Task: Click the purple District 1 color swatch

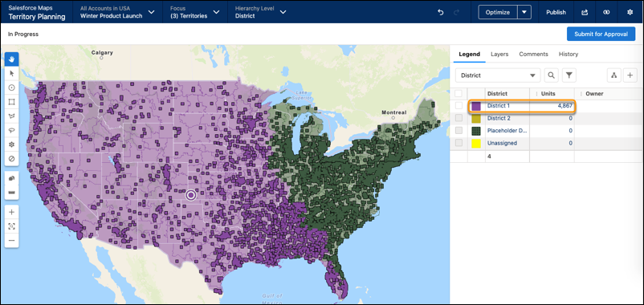Action: 476,106
